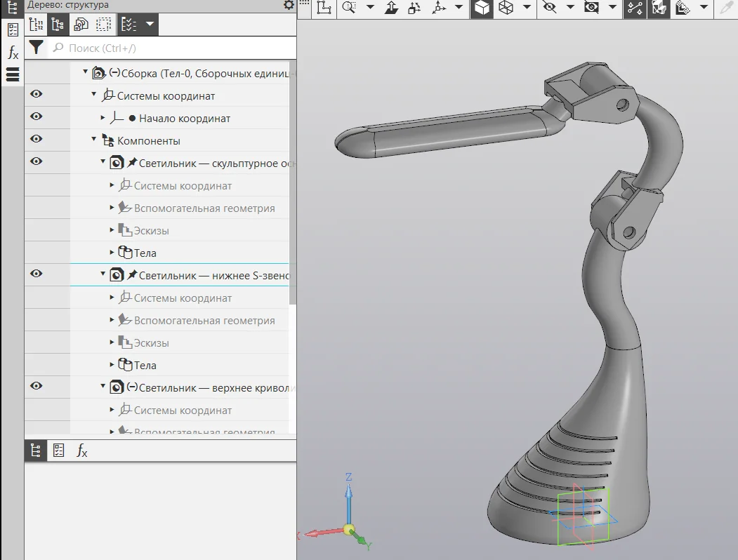Image resolution: width=738 pixels, height=560 pixels.
Task: Select the rotate cube orientation icon
Action: tap(415, 7)
